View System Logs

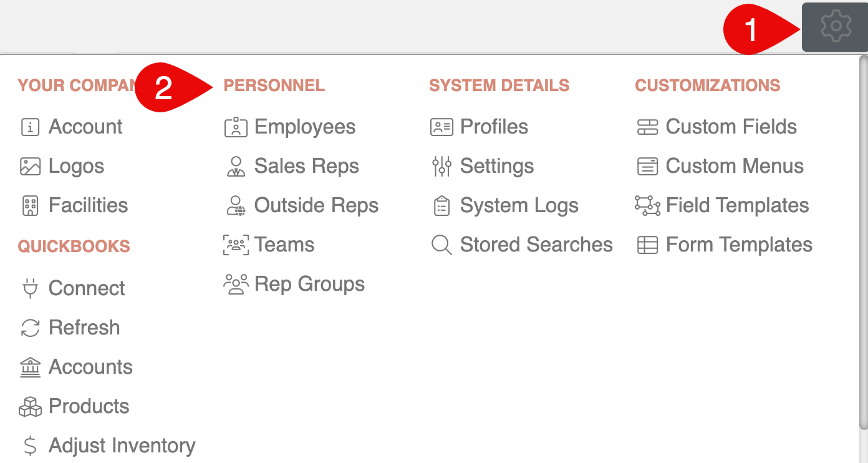pyautogui.click(x=519, y=206)
